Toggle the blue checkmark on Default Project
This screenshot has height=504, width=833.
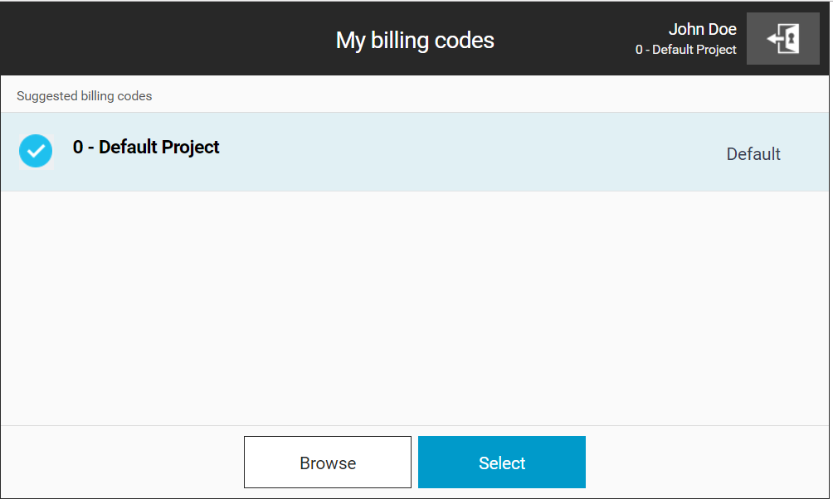click(x=36, y=151)
